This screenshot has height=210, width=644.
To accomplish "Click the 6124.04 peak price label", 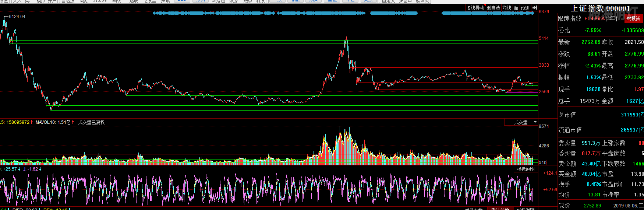I will tap(17, 17).
